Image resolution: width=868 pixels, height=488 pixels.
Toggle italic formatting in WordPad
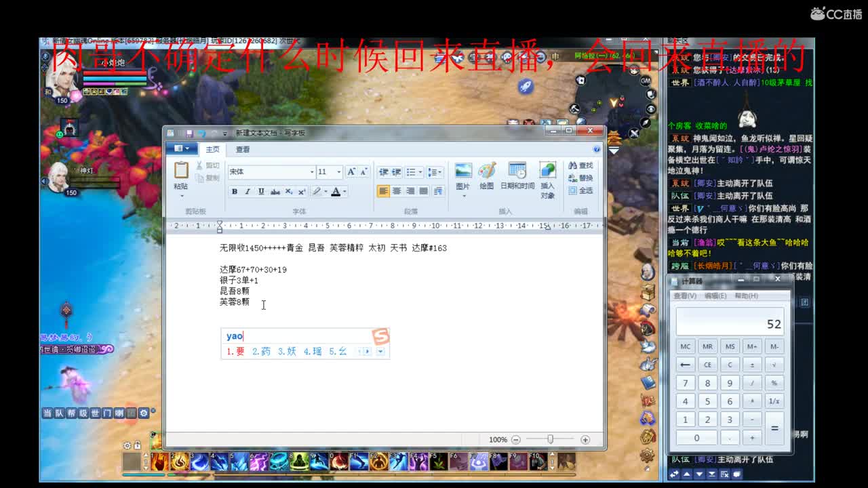pyautogui.click(x=248, y=192)
